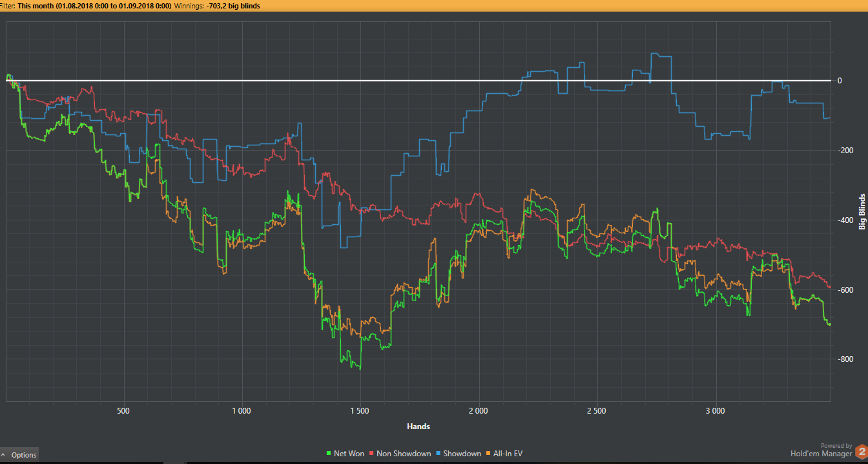
Task: Click the '-600' y-axis label
Action: [845, 290]
